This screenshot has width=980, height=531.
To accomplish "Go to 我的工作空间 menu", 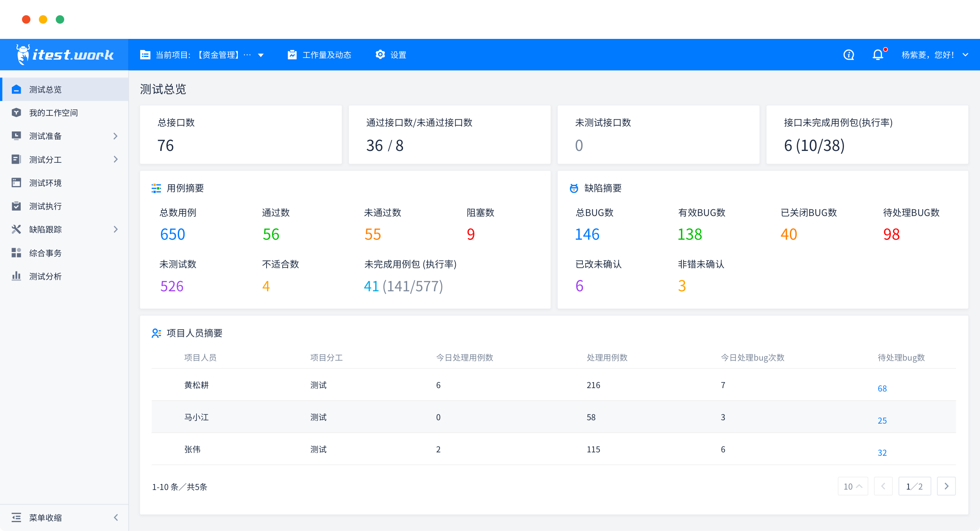I will pos(53,113).
